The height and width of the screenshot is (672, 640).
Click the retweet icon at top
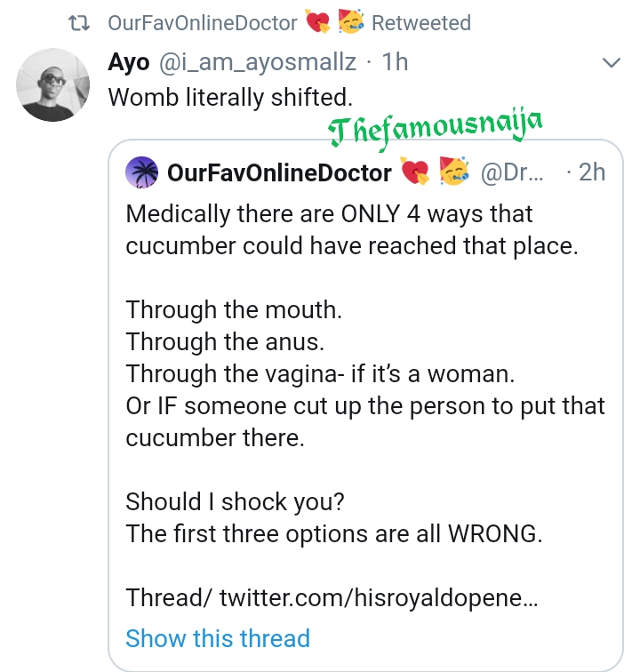point(81,24)
